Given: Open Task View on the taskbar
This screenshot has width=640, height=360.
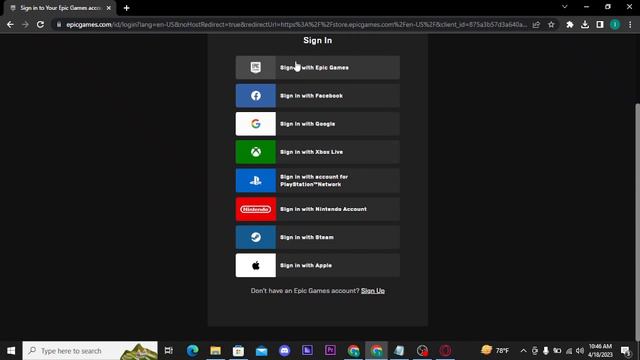Looking at the screenshot, I should click(169, 351).
